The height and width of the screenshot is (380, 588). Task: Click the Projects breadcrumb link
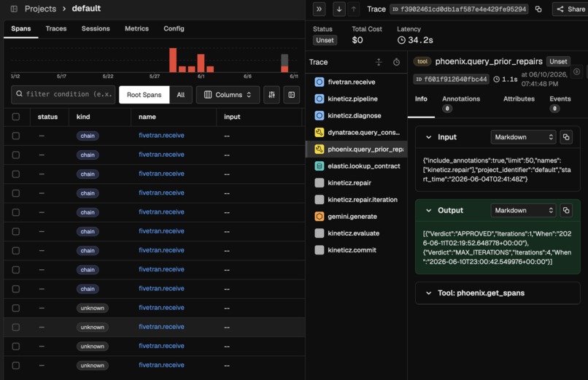[40, 9]
